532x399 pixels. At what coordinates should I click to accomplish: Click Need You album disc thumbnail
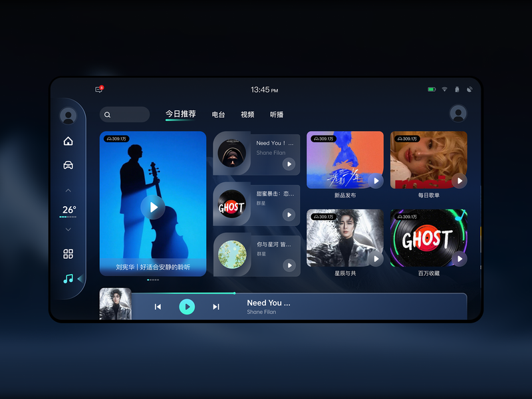(x=231, y=153)
